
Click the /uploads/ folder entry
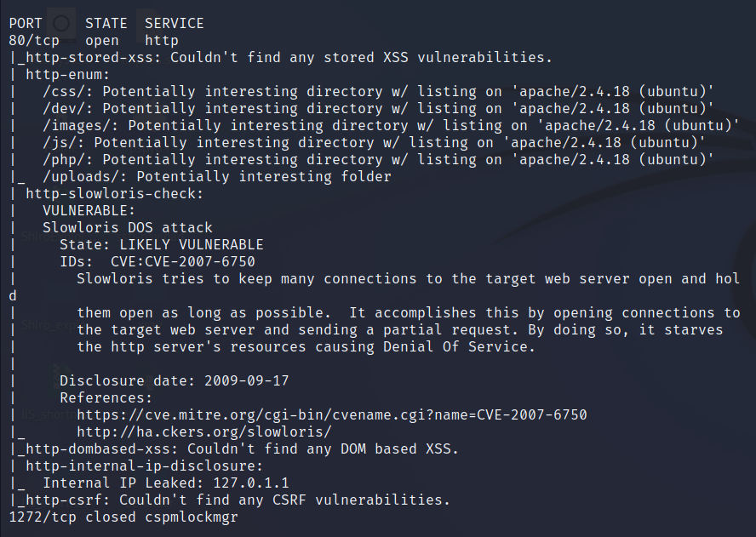(77, 176)
